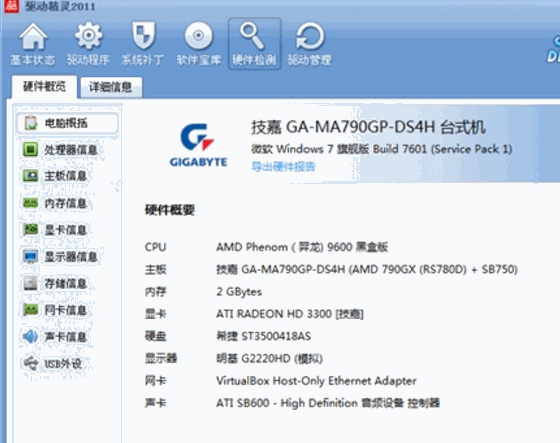Select 声卡信息 label in sidebar

(66, 337)
